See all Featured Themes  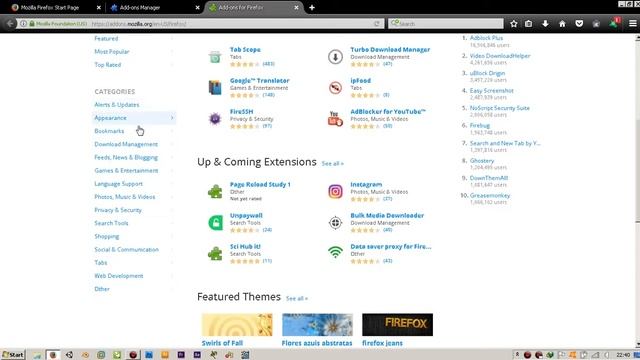[297, 298]
